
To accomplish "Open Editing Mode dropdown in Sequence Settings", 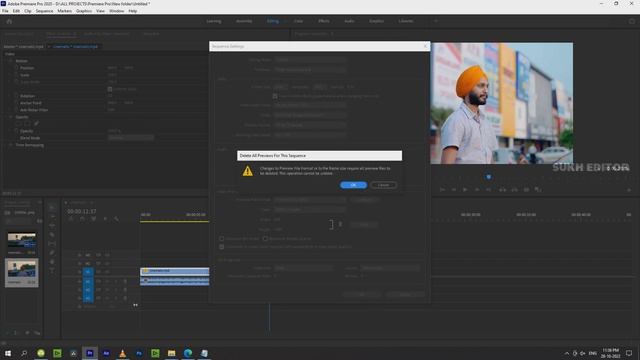I will point(310,60).
